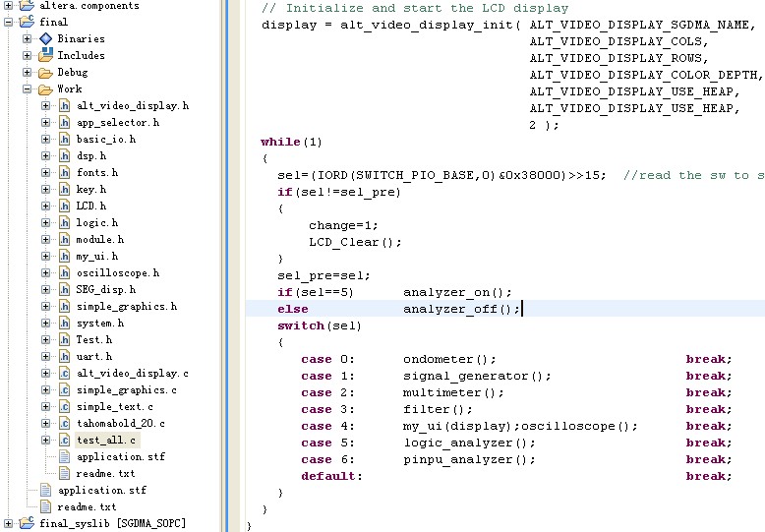Image resolution: width=765 pixels, height=532 pixels.
Task: Click signal_generator(); in case 1
Action: pyautogui.click(x=477, y=377)
